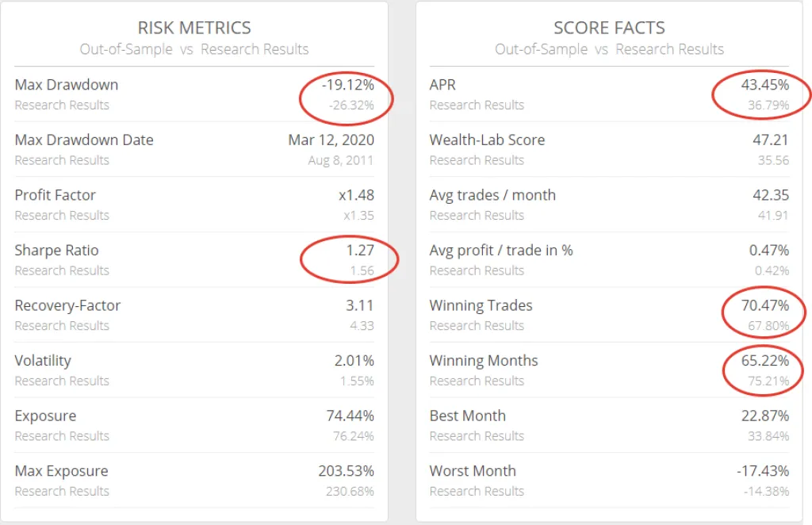Select the Winning Trades value 70.47%
This screenshot has width=812, height=525.
pyautogui.click(x=762, y=305)
